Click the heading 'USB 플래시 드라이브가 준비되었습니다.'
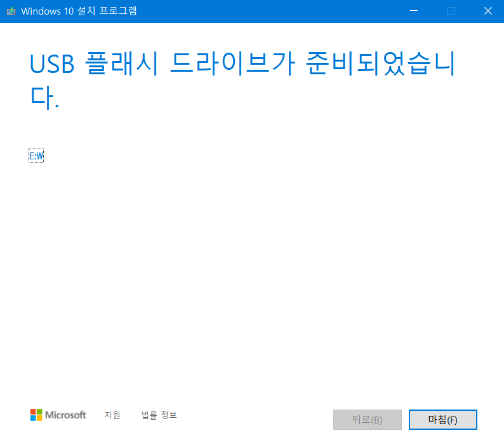504x447 pixels. coord(242,81)
